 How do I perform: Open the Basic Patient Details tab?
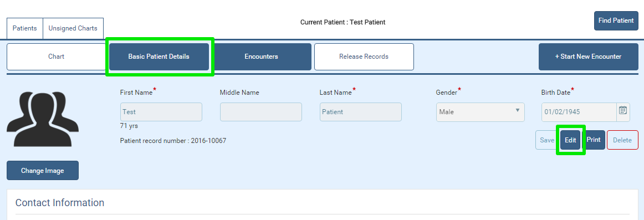[x=159, y=57]
